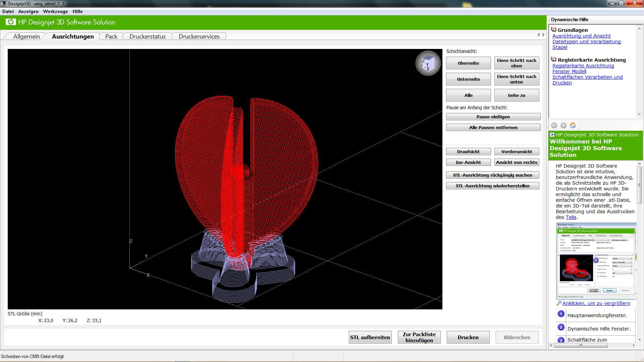Image resolution: width=644 pixels, height=362 pixels.
Task: Click the Registerkarte Ausrichtung book icon
Action: pos(554,59)
